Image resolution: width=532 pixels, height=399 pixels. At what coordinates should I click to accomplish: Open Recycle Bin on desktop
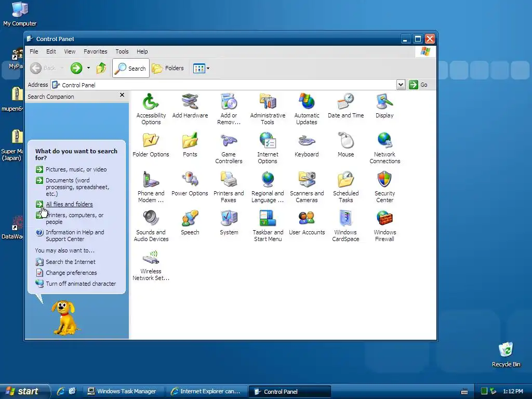pyautogui.click(x=506, y=354)
